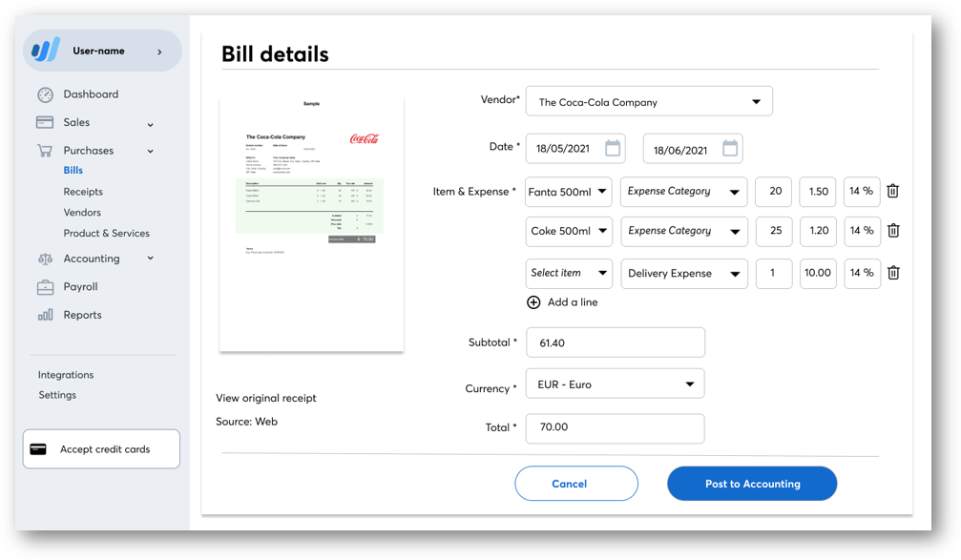Click the Payroll briefcase icon
Screen dimensions: 961x560
click(x=45, y=287)
